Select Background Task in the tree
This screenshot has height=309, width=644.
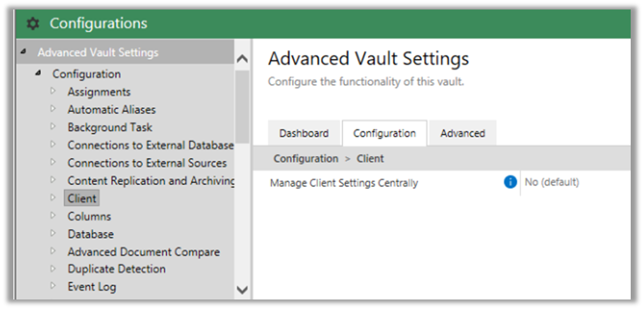coord(110,127)
